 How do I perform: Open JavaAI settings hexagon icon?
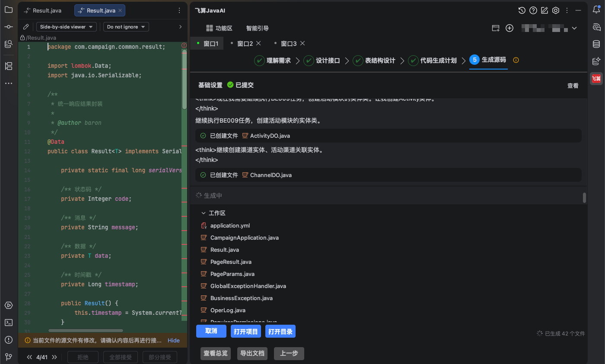coord(556,10)
